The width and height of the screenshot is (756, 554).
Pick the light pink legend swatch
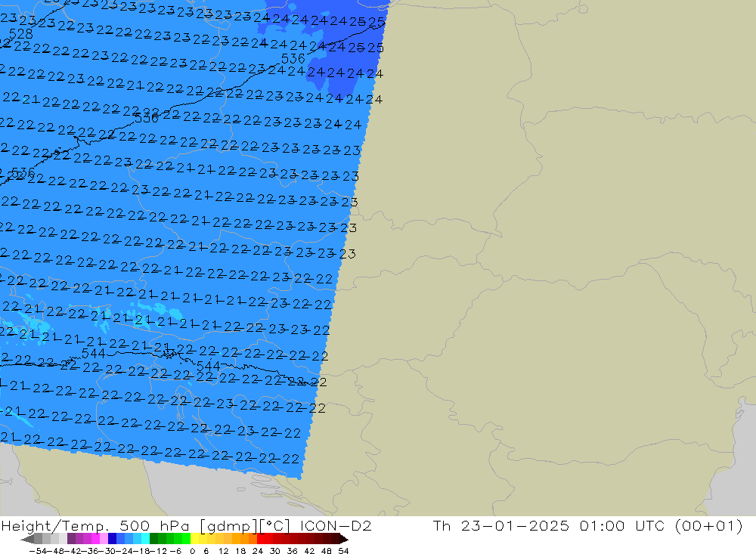104,539
